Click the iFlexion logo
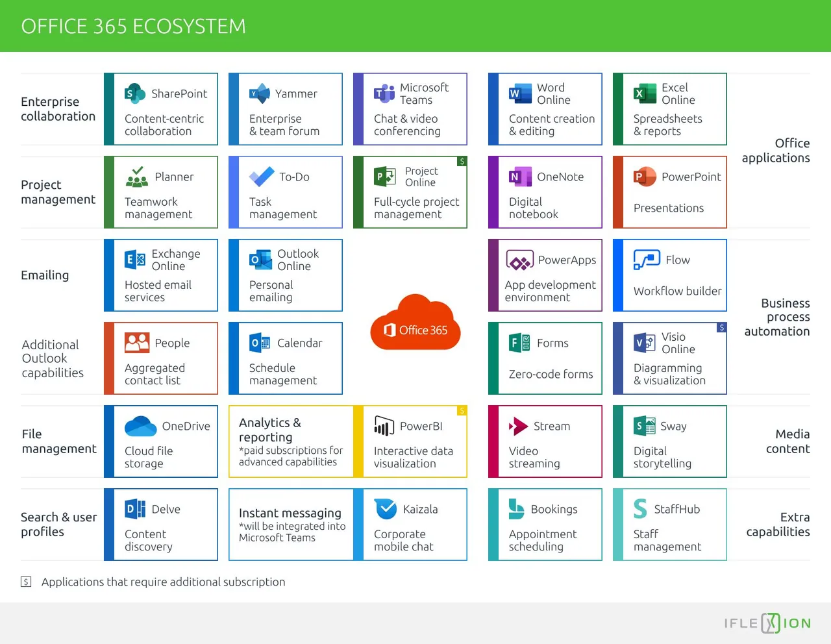831x644 pixels. (x=767, y=623)
